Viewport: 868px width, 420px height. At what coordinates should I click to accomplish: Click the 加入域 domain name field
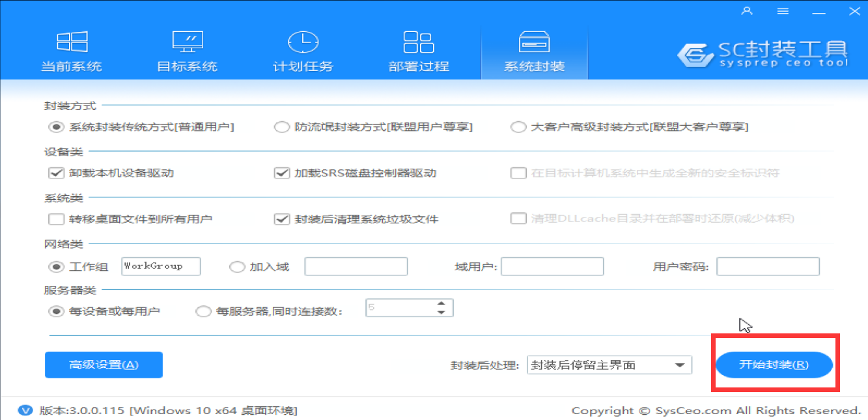356,266
